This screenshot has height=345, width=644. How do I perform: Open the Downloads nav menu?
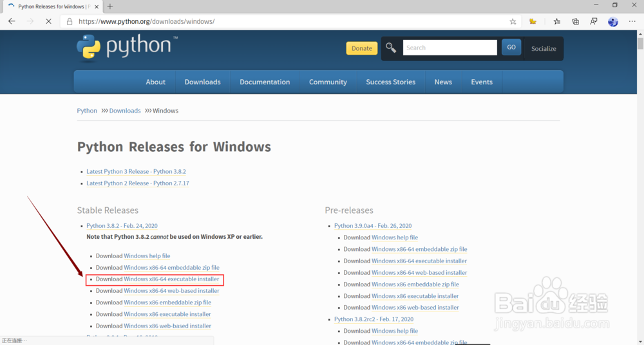(202, 82)
